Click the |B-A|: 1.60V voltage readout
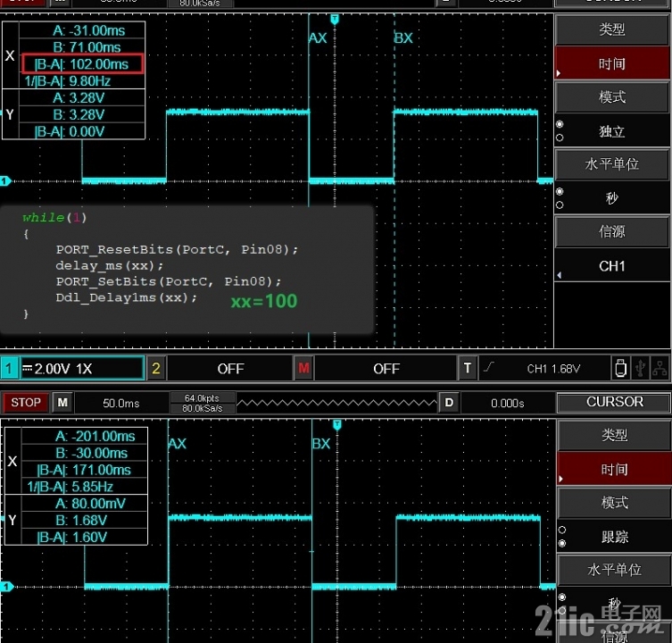This screenshot has height=643, width=672. point(72,537)
